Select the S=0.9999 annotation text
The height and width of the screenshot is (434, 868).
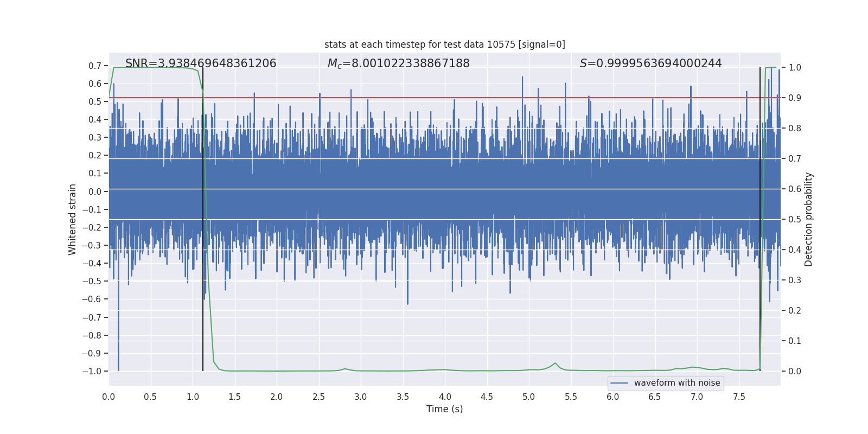(x=650, y=63)
